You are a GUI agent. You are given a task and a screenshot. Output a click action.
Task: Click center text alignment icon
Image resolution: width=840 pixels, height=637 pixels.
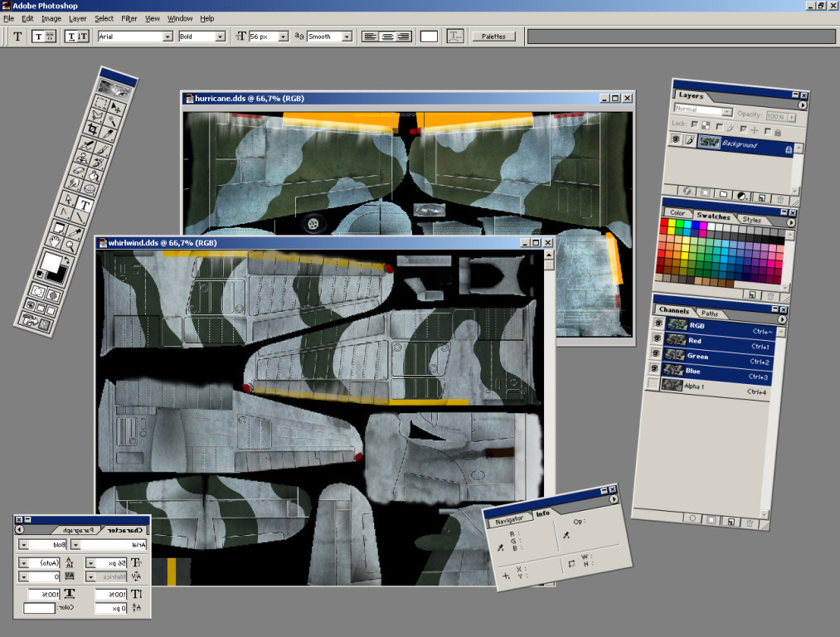[x=386, y=36]
